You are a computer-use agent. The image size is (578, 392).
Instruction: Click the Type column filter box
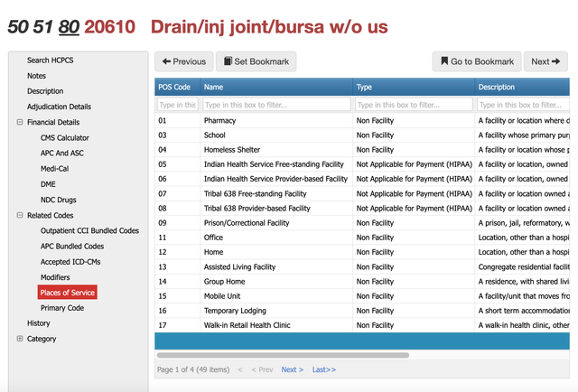tap(414, 105)
